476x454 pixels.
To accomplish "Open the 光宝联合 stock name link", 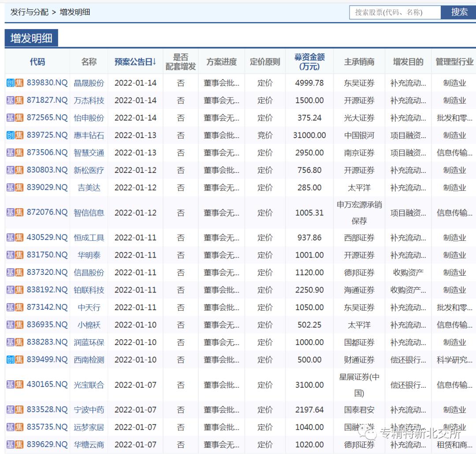I will coord(89,385).
